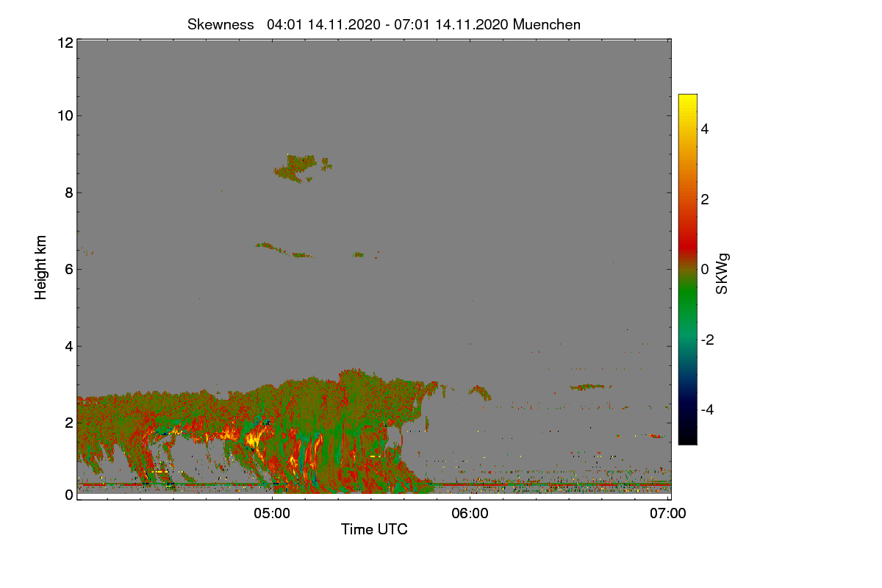Click the SKWg colorbar label
The width and height of the screenshot is (882, 588).
coord(723,273)
